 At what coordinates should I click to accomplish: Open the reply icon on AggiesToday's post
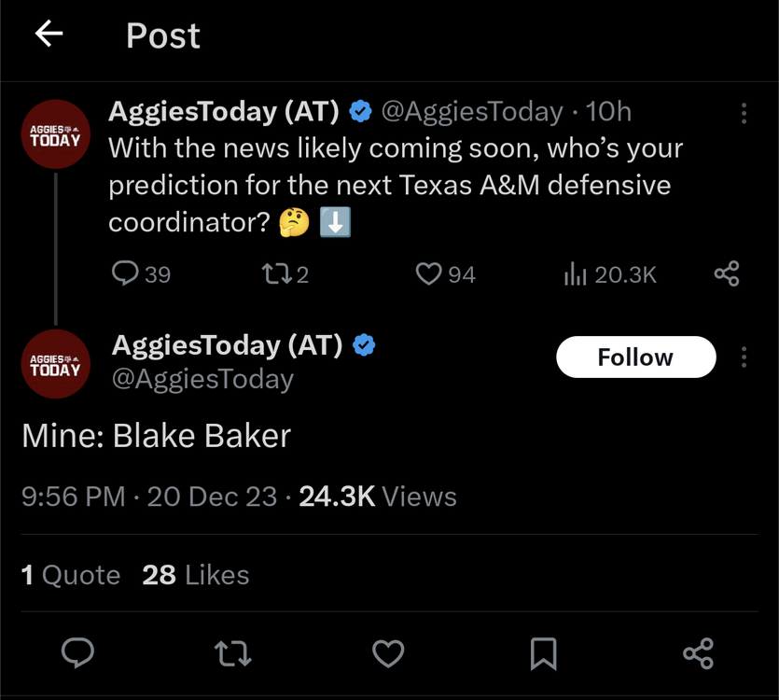124,273
